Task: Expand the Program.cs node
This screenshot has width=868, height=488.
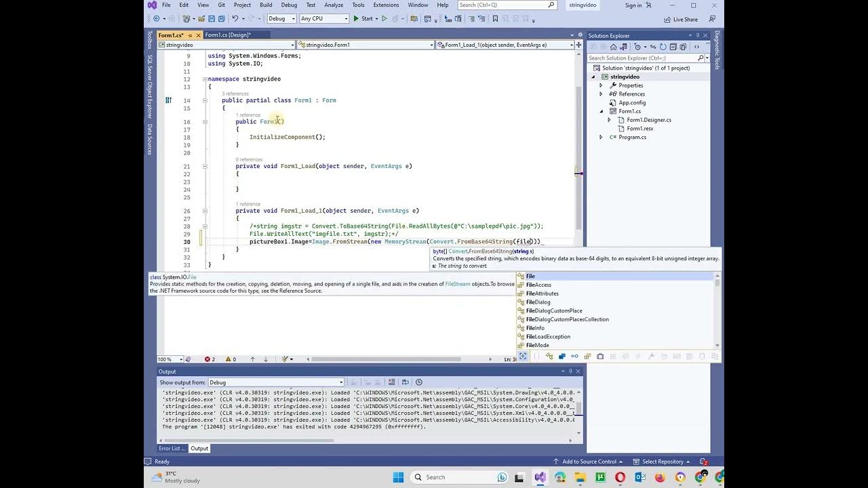Action: (x=601, y=137)
